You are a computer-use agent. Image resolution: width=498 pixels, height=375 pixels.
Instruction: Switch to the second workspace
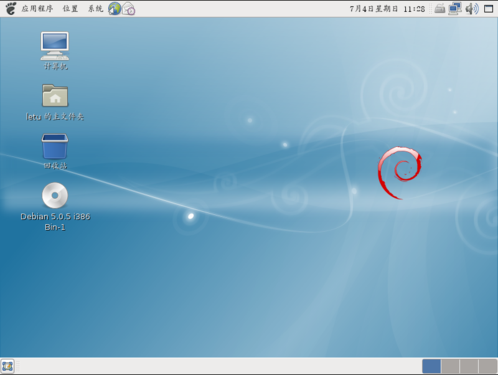click(450, 366)
